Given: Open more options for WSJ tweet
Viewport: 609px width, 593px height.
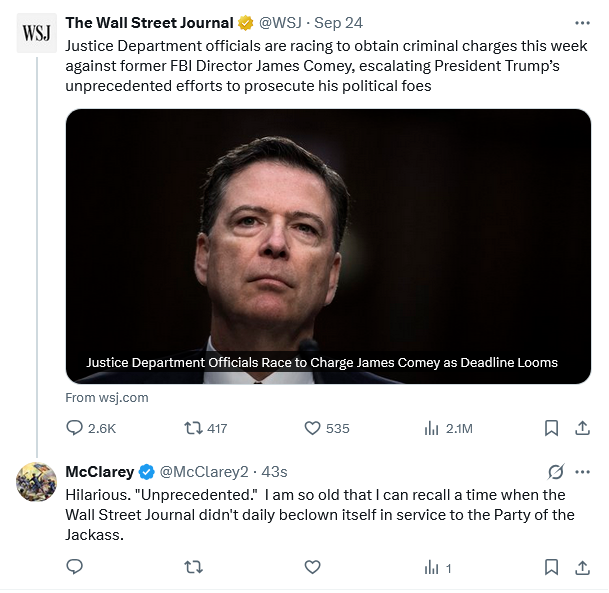Looking at the screenshot, I should pos(582,22).
